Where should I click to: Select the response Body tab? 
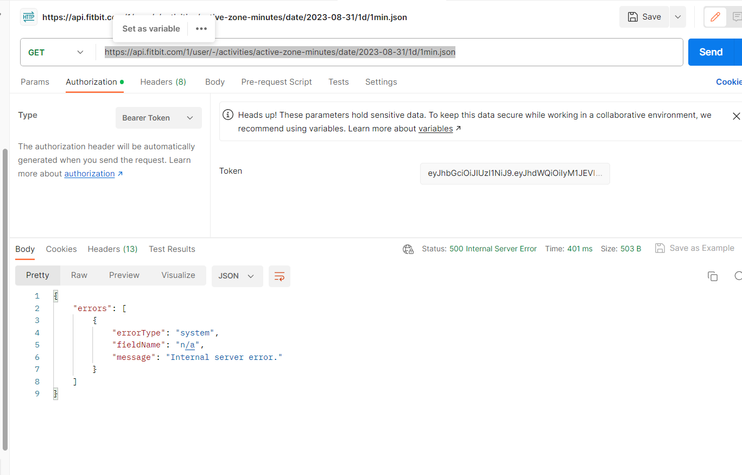[x=25, y=249]
